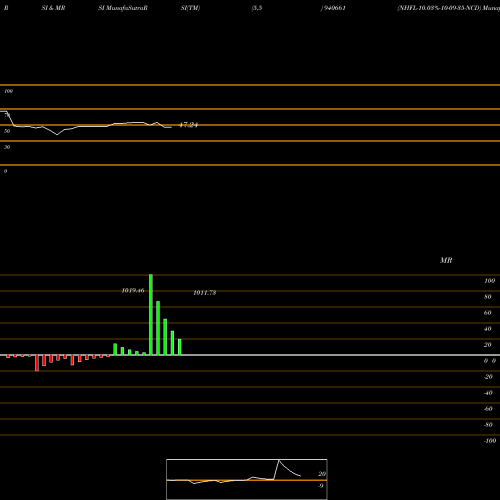Viewport: 500px width, 500px height.
Task: Open the mini line chart thumbnail
Action: pyautogui.click(x=247, y=479)
